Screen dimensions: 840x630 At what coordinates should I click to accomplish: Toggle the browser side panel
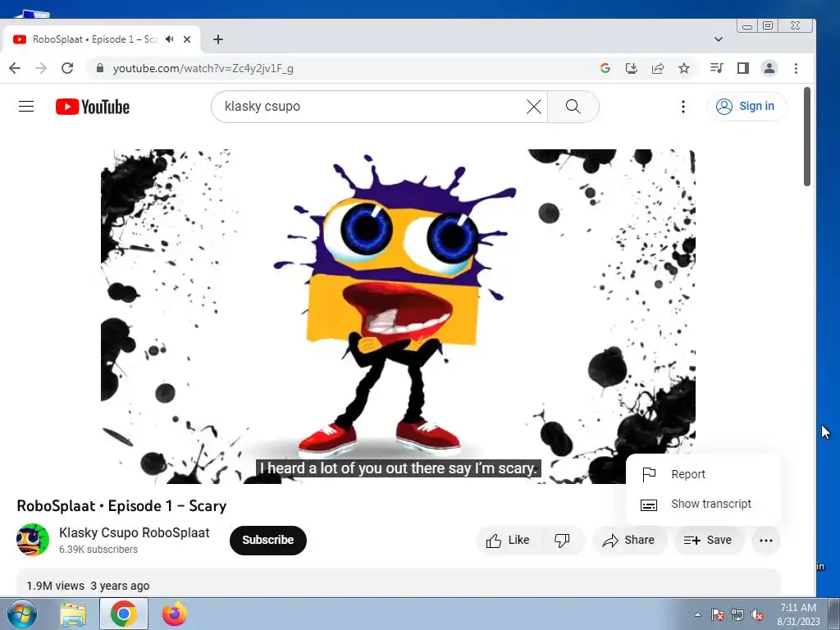pyautogui.click(x=742, y=68)
